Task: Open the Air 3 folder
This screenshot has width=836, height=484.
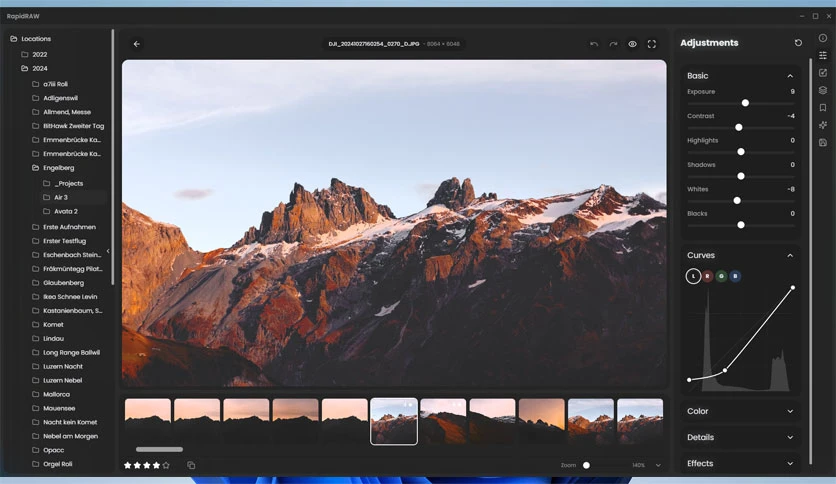Action: 61,197
